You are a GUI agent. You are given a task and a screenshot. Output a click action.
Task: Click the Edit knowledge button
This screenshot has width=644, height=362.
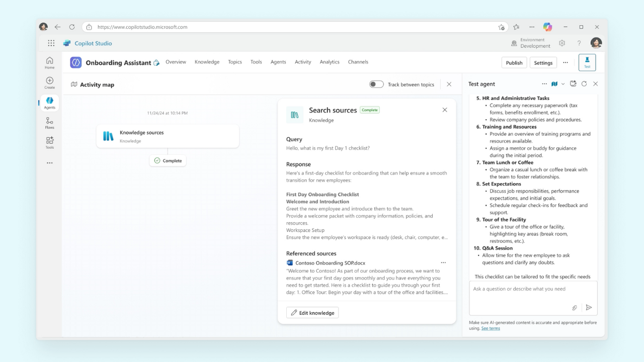(x=312, y=313)
